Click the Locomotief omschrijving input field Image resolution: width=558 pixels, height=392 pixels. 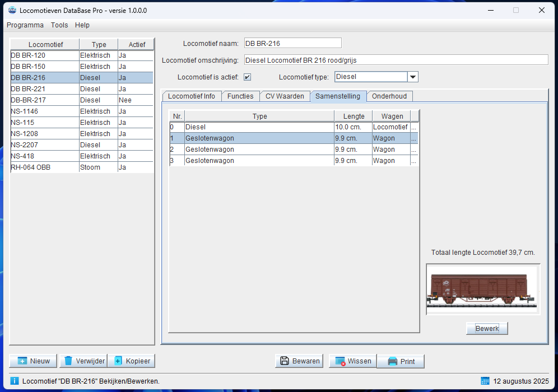click(396, 60)
